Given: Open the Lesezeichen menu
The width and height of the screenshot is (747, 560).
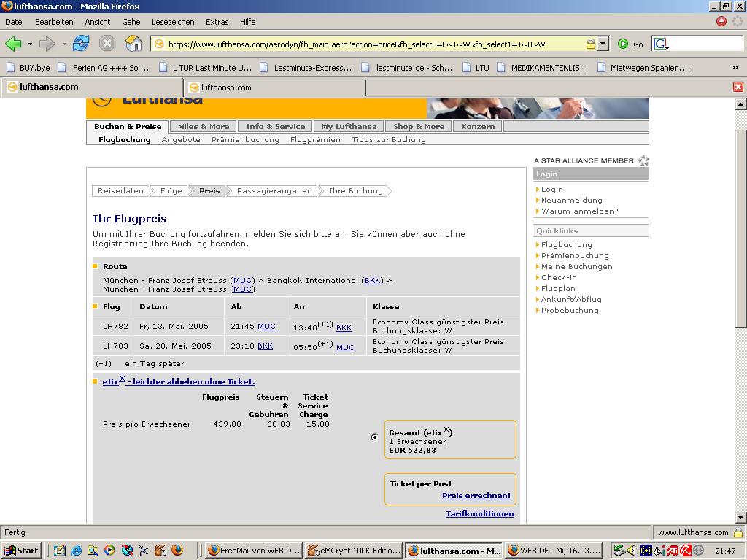Looking at the screenshot, I should (173, 22).
